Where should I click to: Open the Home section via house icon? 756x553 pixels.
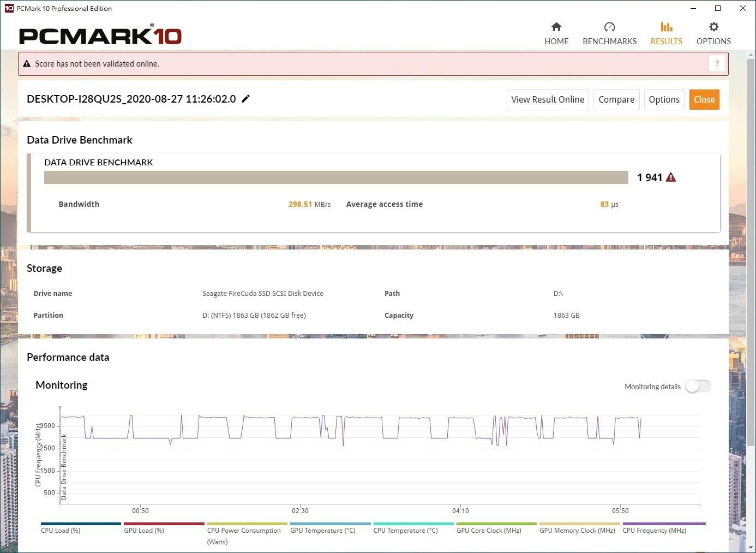click(556, 27)
